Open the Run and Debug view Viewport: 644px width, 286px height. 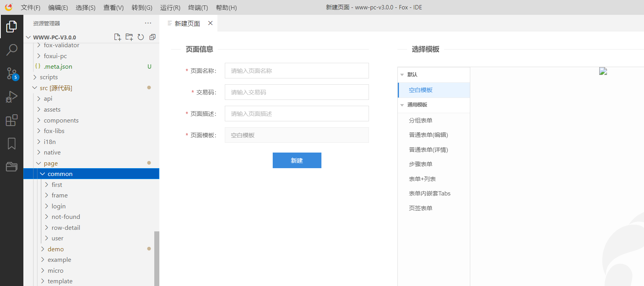[x=12, y=97]
